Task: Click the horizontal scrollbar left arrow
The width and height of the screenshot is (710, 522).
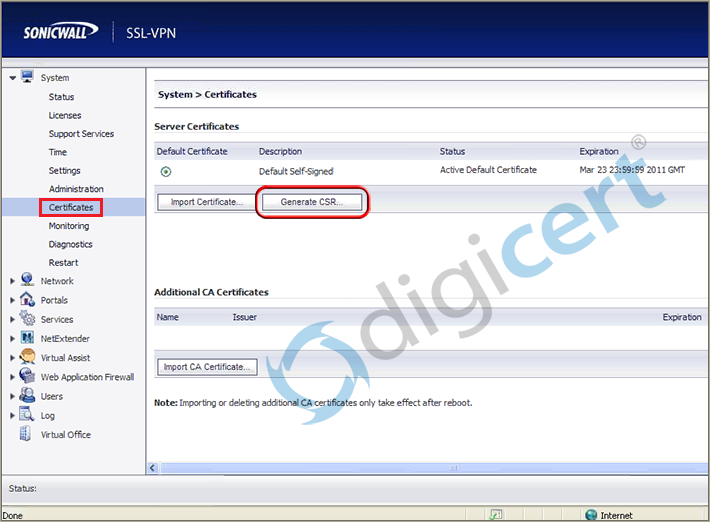Action: (153, 468)
